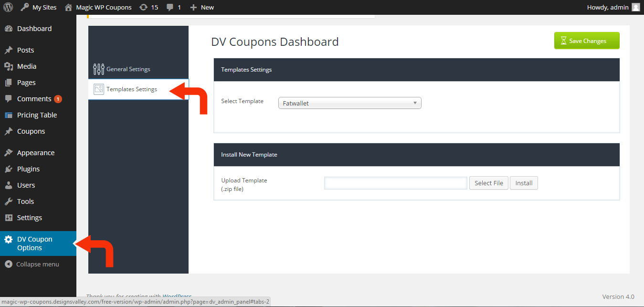The image size is (644, 307).
Task: Click the Pages icon
Action: (9, 83)
